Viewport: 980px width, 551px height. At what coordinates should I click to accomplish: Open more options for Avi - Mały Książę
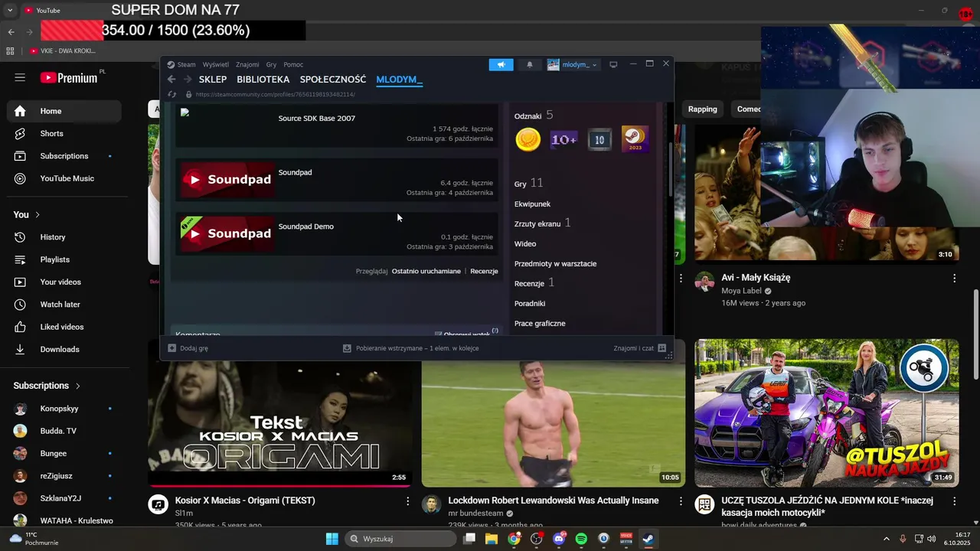(x=954, y=278)
